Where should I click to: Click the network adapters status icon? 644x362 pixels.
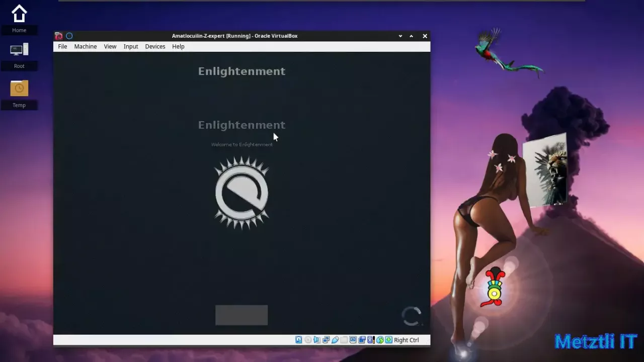click(x=326, y=340)
